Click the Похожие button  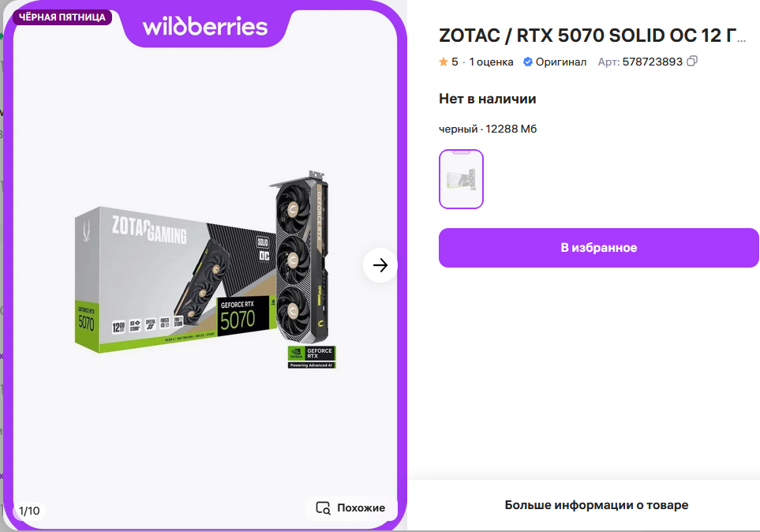point(350,508)
